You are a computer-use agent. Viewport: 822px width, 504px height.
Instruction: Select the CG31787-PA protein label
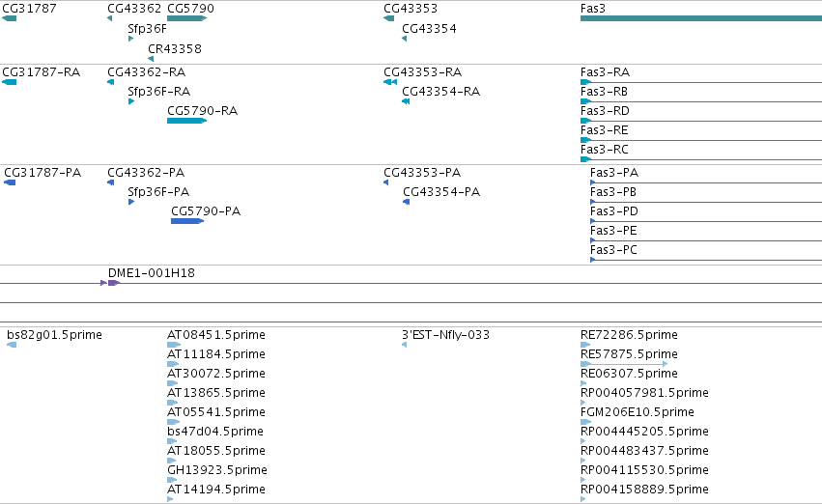(x=43, y=173)
